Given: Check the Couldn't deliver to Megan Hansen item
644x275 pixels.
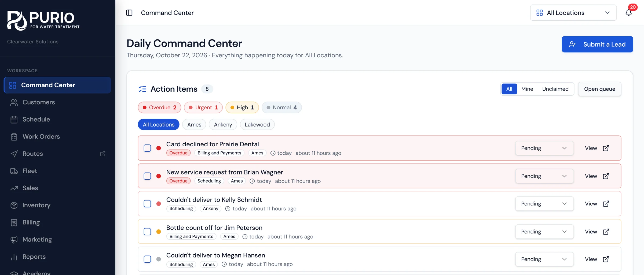Looking at the screenshot, I should click(x=147, y=259).
